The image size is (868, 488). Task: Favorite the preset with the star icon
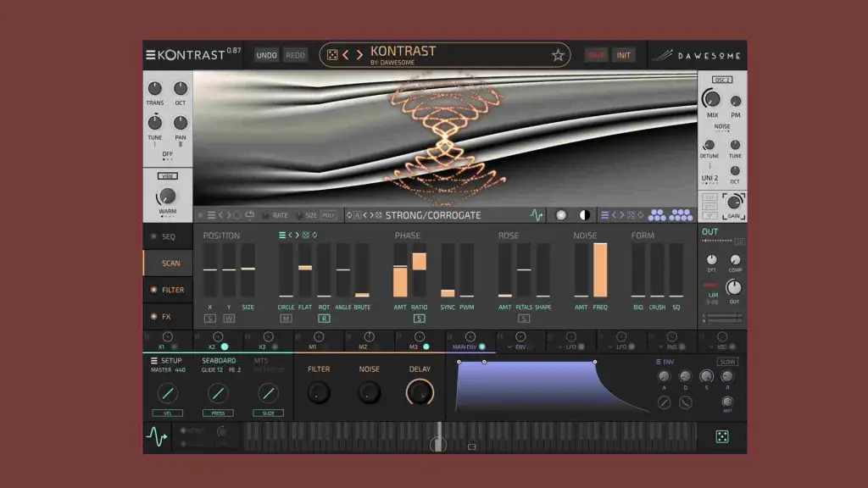[558, 55]
